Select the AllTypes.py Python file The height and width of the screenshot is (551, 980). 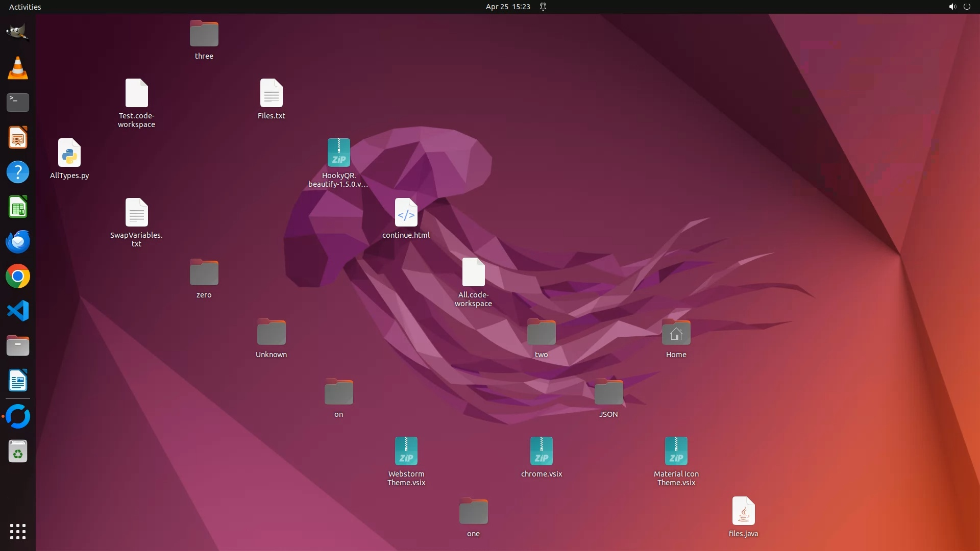[x=69, y=153]
